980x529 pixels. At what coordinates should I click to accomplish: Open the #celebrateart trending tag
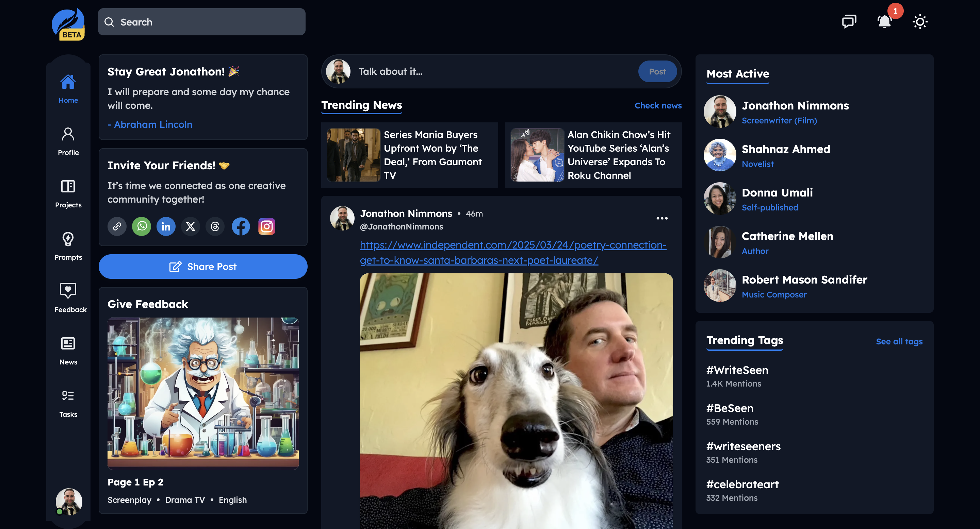pos(742,484)
